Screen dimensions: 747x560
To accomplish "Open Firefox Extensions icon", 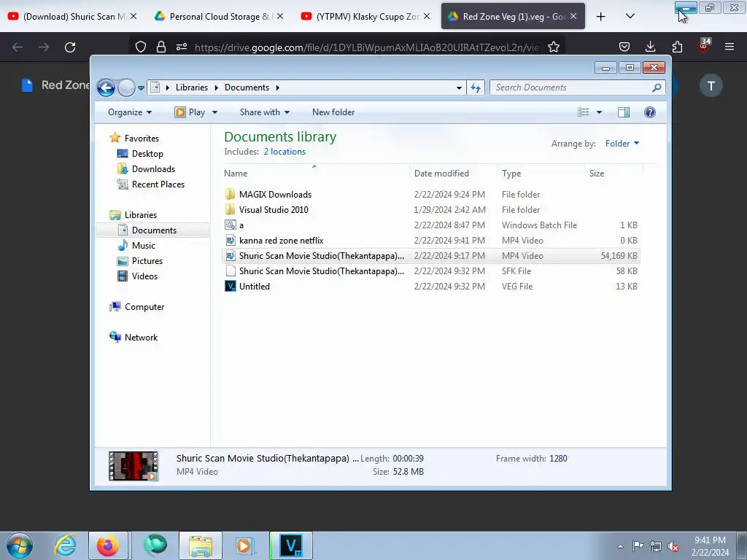I will click(677, 47).
